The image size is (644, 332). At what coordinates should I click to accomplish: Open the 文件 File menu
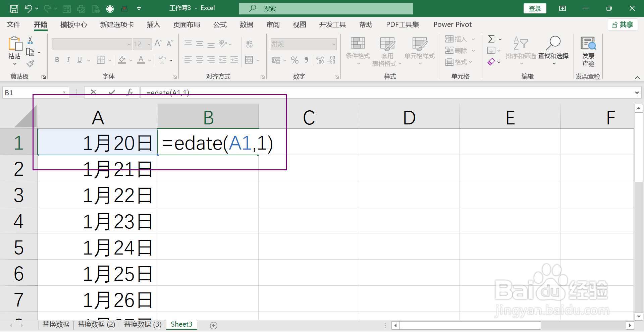point(13,24)
